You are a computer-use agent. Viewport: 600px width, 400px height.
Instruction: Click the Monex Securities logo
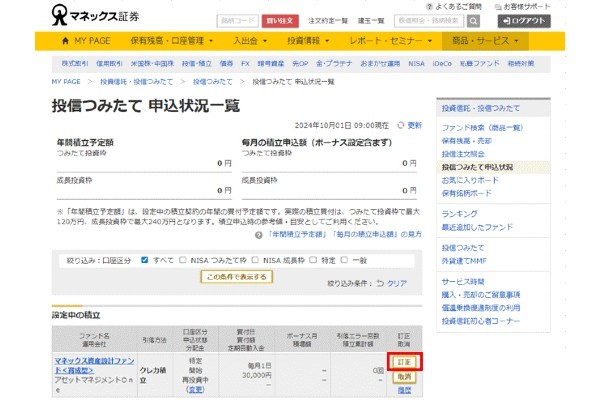[x=95, y=15]
